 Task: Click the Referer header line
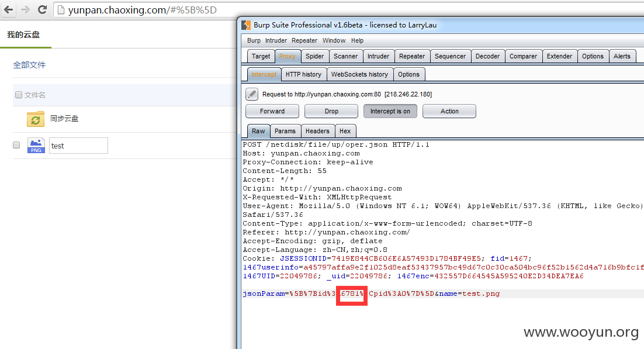point(327,232)
